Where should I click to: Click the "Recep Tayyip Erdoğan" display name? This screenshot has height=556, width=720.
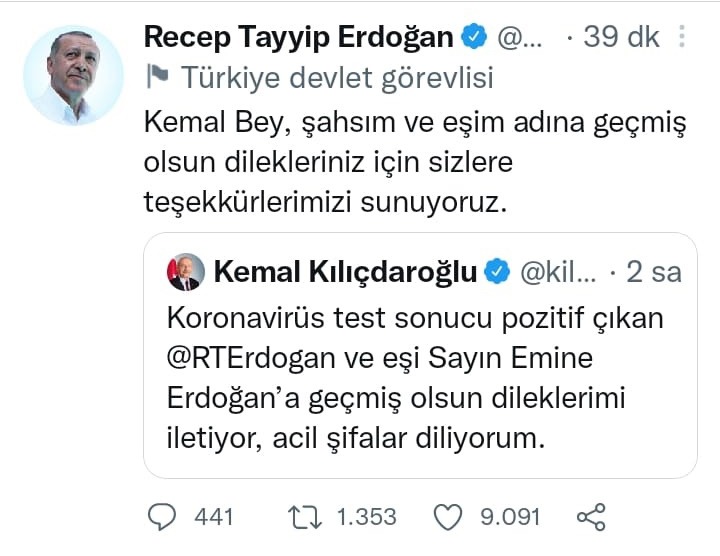299,37
